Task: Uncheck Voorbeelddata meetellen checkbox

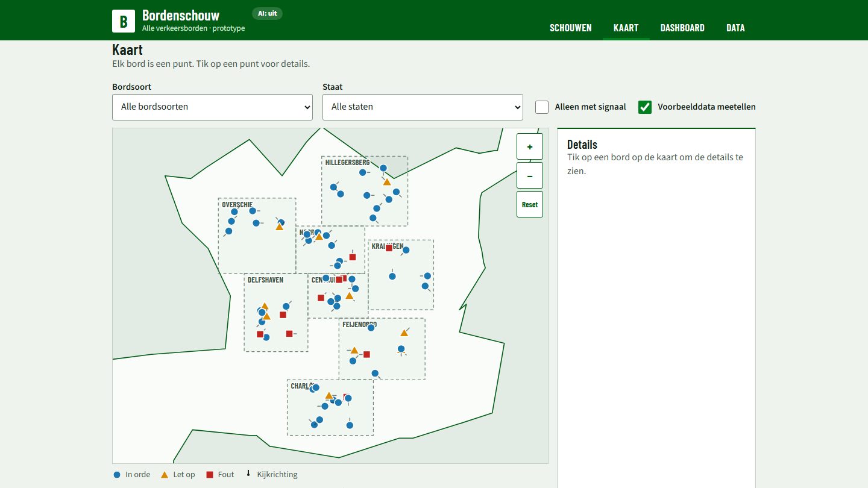Action: click(645, 107)
